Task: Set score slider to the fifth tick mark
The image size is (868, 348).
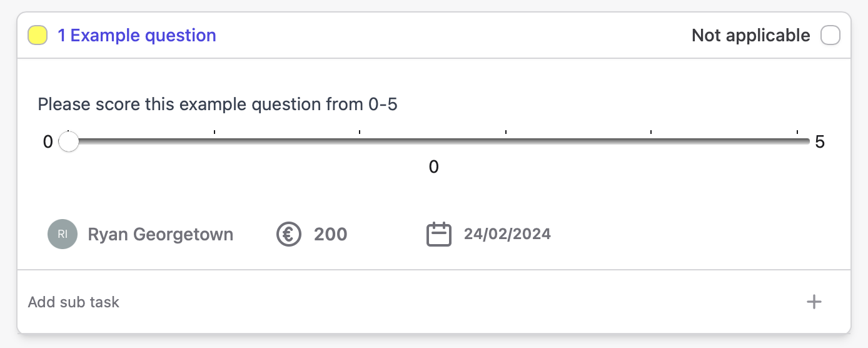Action: [x=652, y=142]
